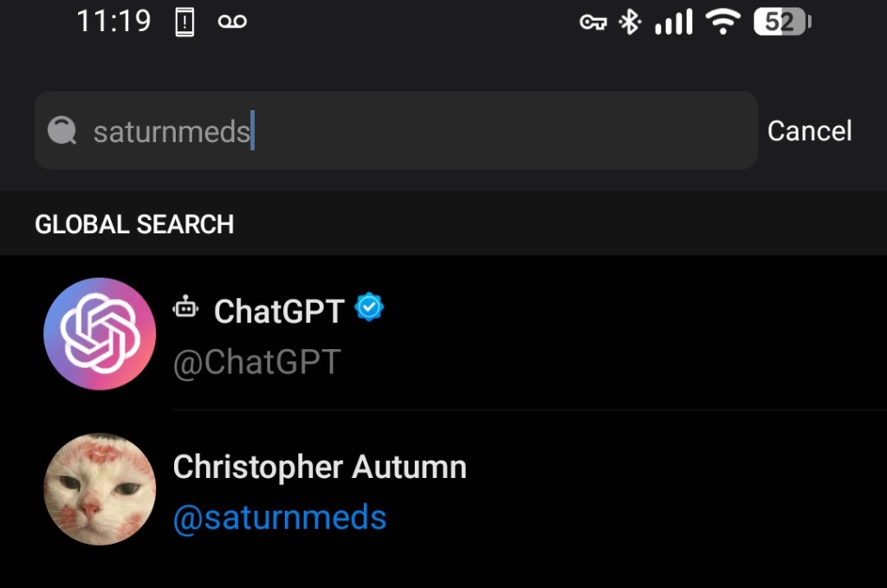Tap the GLOBAL SEARCH section header
887x588 pixels.
134,224
